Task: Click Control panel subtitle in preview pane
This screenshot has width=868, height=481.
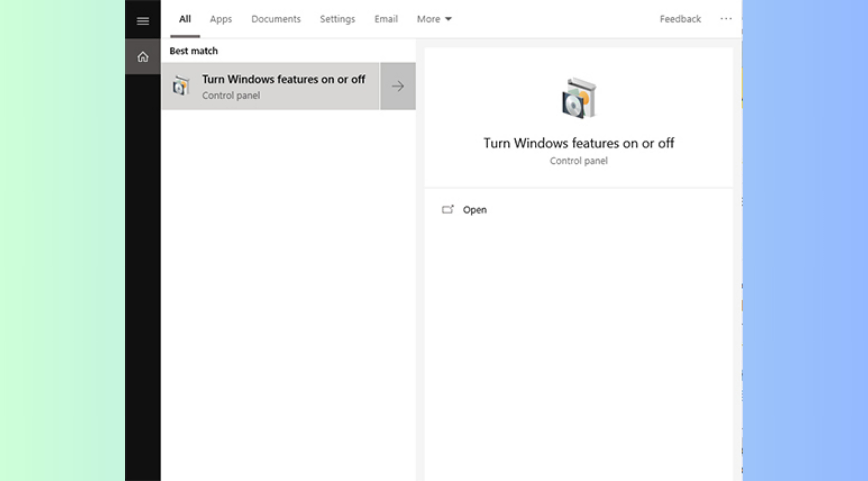Action: (579, 161)
